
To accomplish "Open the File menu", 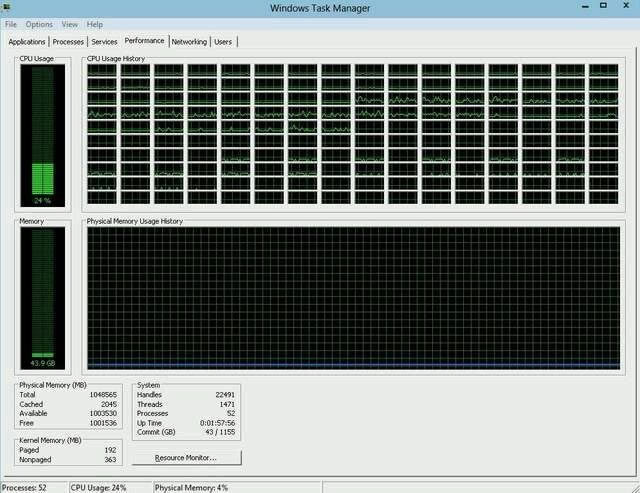I will tap(11, 24).
